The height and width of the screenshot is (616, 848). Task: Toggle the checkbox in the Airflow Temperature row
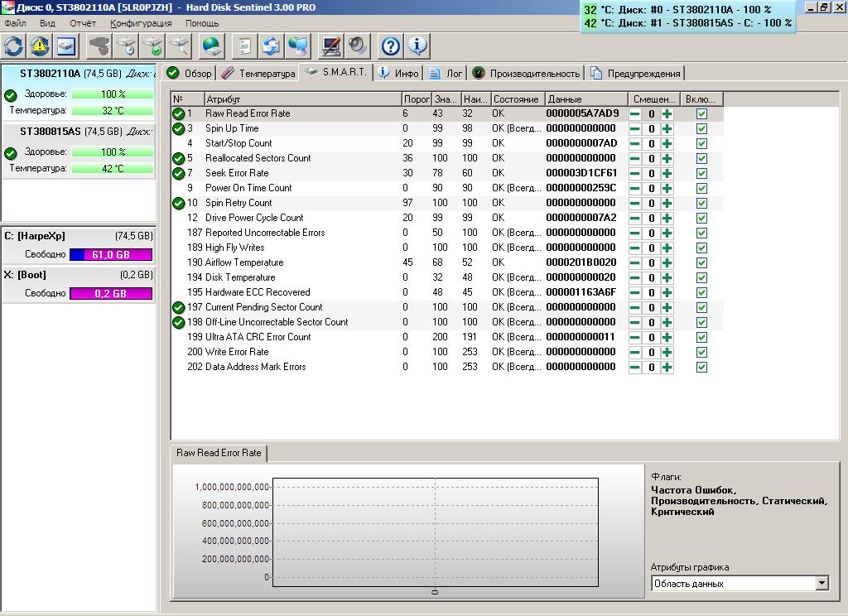(x=701, y=262)
